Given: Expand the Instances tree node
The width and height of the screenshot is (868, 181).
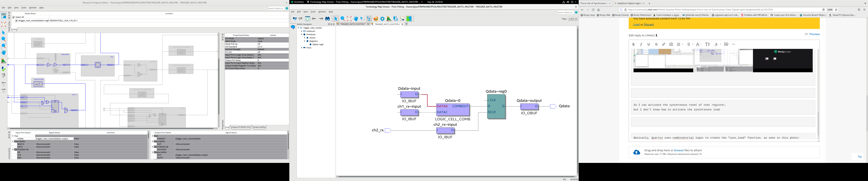Looking at the screenshot, I should click(x=302, y=31).
